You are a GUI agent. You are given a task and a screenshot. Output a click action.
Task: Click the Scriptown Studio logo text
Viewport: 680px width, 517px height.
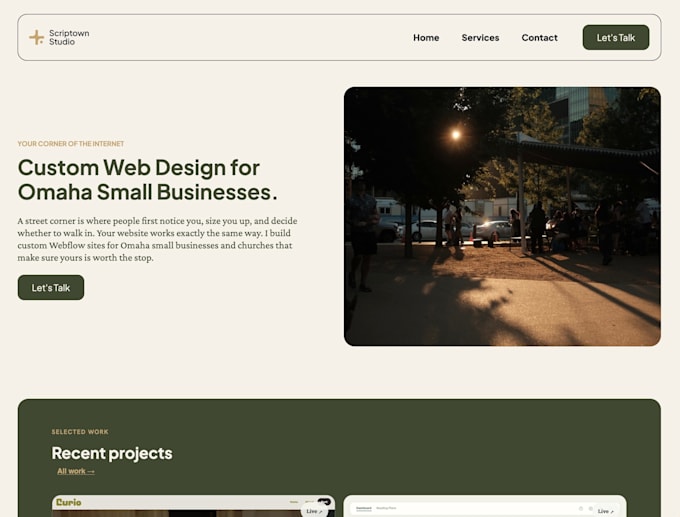pos(69,37)
